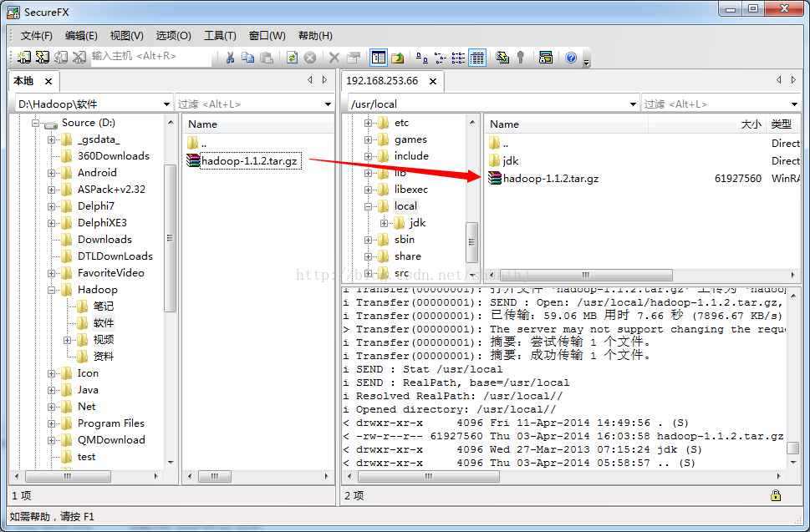Click the log pane vertical scrollbar thumb
Screen dimensions: 810x532
click(793, 447)
